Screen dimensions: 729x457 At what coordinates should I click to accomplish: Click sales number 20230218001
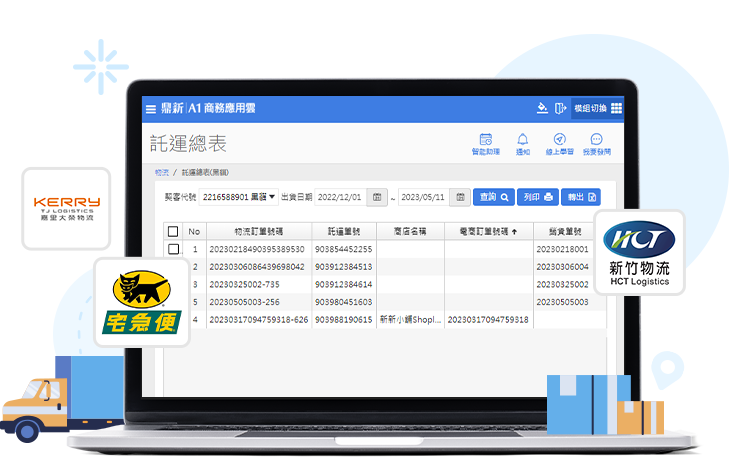tap(563, 249)
